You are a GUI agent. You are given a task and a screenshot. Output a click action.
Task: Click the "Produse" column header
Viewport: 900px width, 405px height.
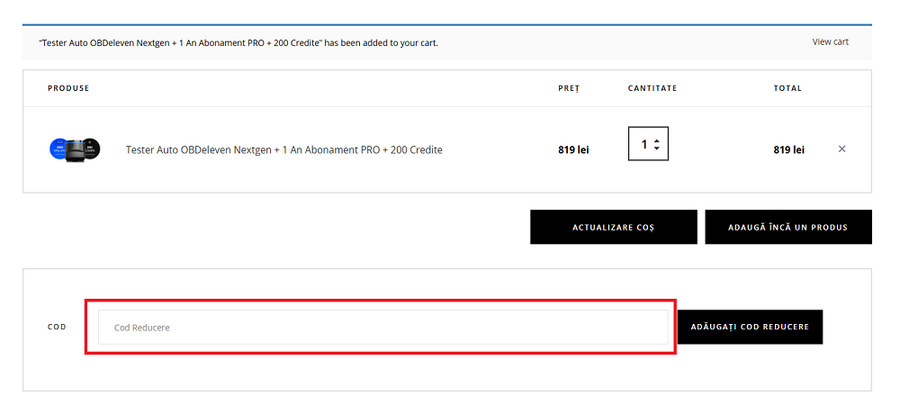point(68,88)
